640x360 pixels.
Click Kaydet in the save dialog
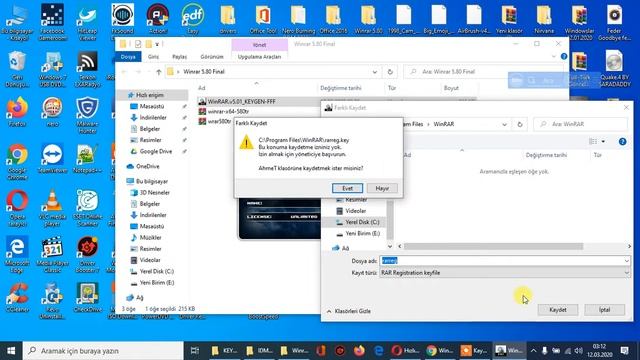[x=558, y=310]
